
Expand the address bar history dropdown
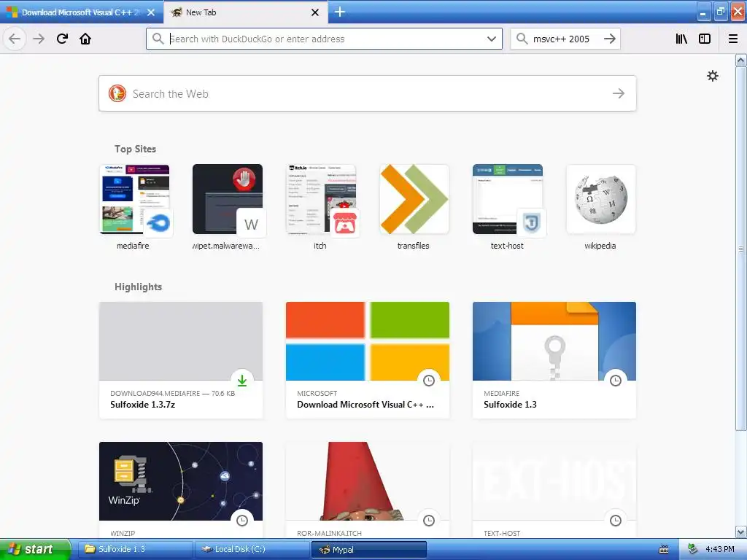click(x=491, y=39)
